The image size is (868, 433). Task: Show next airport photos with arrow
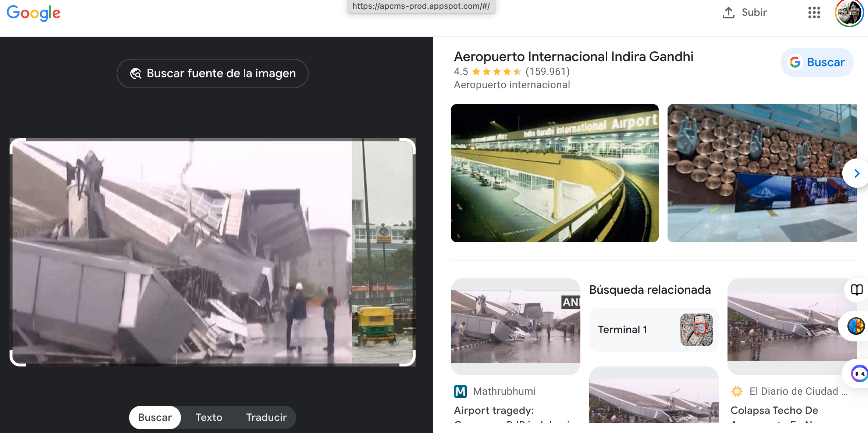click(857, 173)
